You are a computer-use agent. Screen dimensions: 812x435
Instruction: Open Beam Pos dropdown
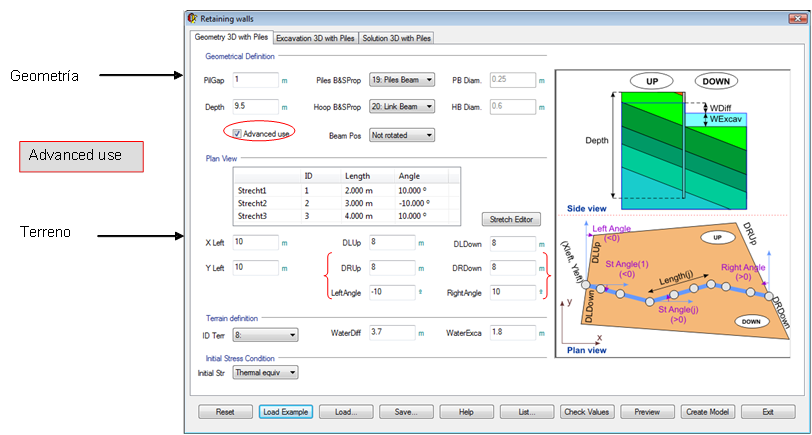click(x=402, y=135)
